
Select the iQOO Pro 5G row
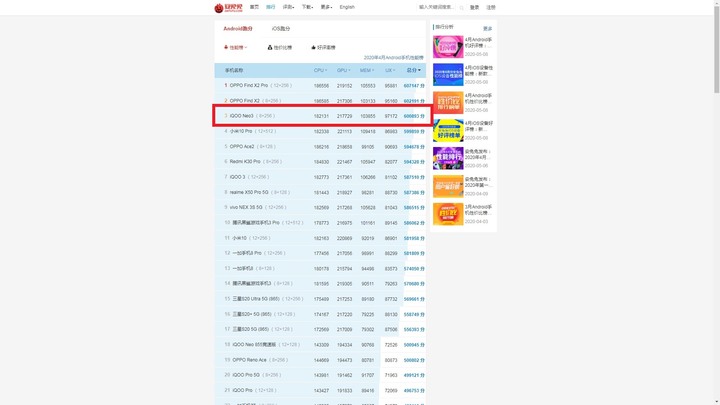coord(320,375)
